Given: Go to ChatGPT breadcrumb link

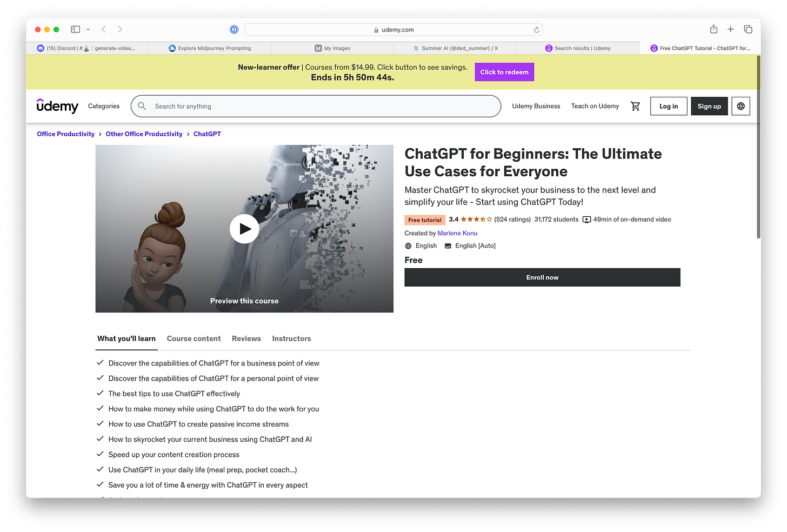Looking at the screenshot, I should coord(207,134).
